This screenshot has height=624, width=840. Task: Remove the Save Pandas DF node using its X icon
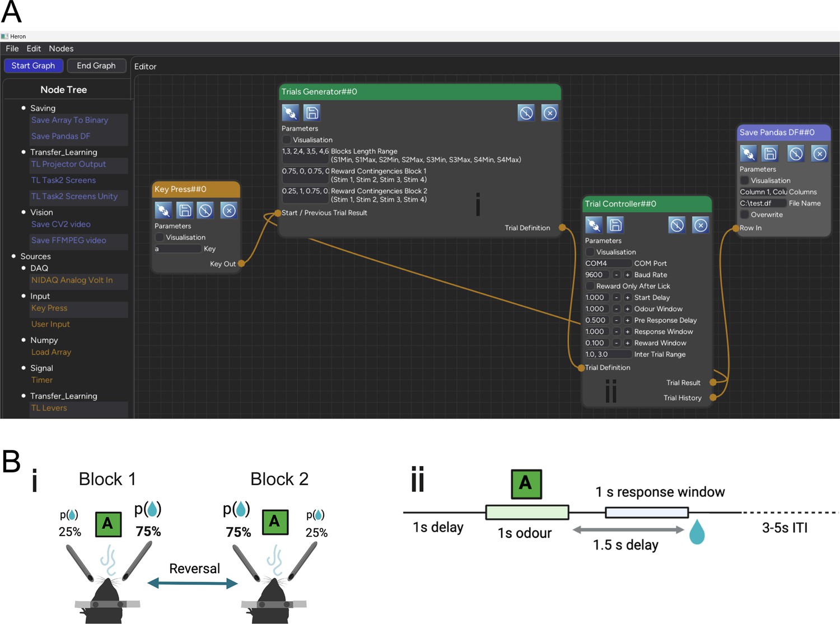tap(819, 153)
